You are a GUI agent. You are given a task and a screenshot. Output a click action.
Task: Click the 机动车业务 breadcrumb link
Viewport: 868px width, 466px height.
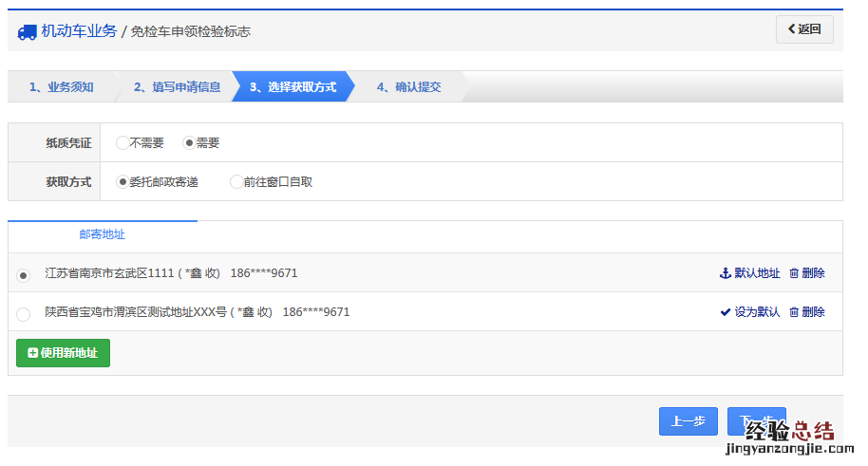pyautogui.click(x=79, y=31)
